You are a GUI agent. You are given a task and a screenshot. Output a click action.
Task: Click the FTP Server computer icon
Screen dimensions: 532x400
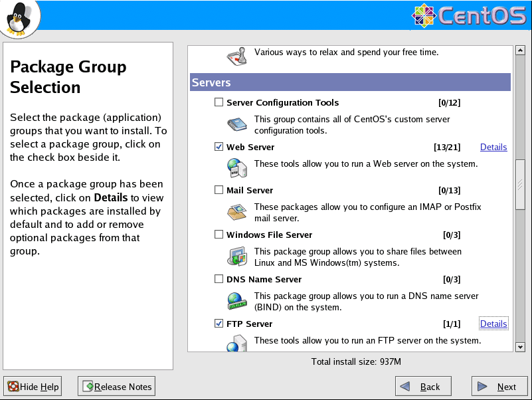(237, 343)
